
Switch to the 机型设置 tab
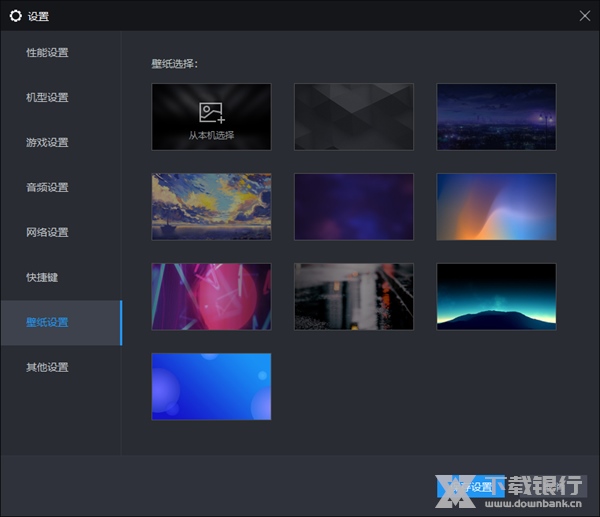click(x=48, y=97)
